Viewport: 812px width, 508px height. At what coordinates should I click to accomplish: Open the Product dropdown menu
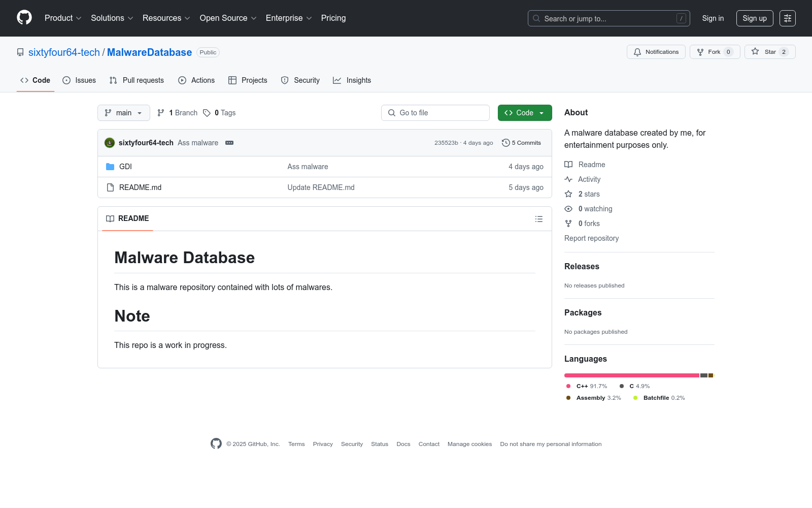tap(63, 18)
